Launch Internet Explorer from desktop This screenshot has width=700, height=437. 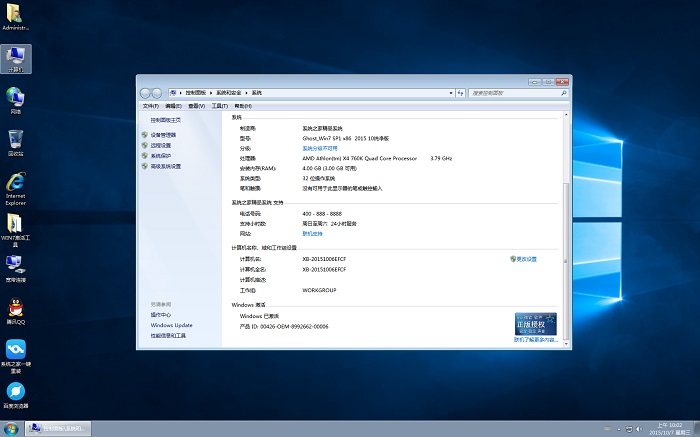16,188
